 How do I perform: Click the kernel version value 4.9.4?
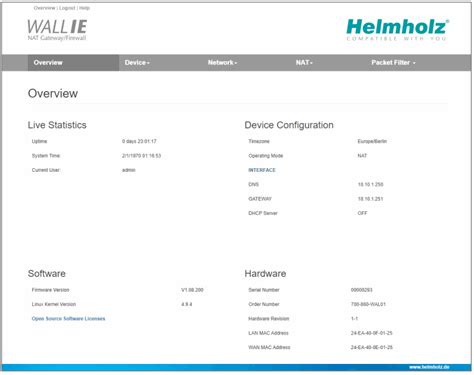pos(187,304)
